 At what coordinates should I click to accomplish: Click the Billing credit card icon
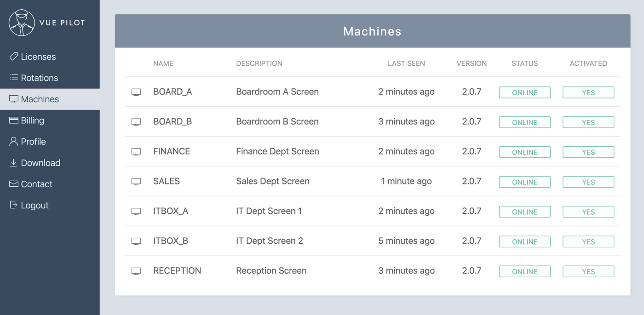pos(14,120)
